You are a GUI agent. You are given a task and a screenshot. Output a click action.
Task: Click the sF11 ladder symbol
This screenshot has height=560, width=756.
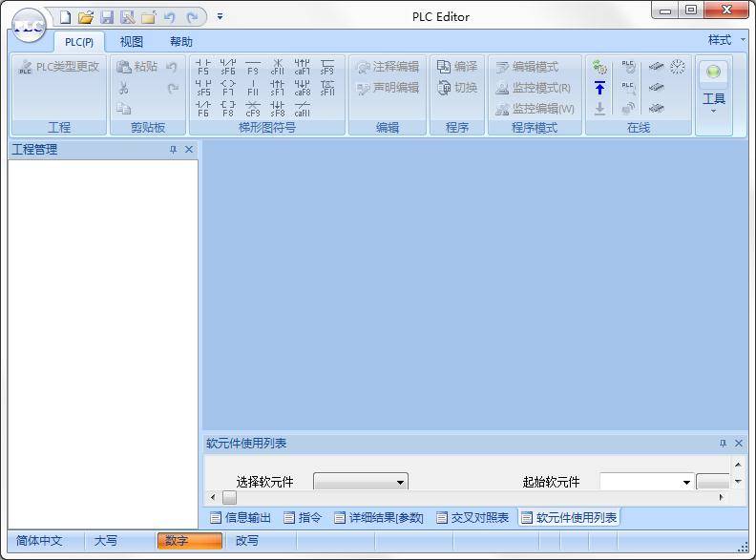pyautogui.click(x=327, y=88)
